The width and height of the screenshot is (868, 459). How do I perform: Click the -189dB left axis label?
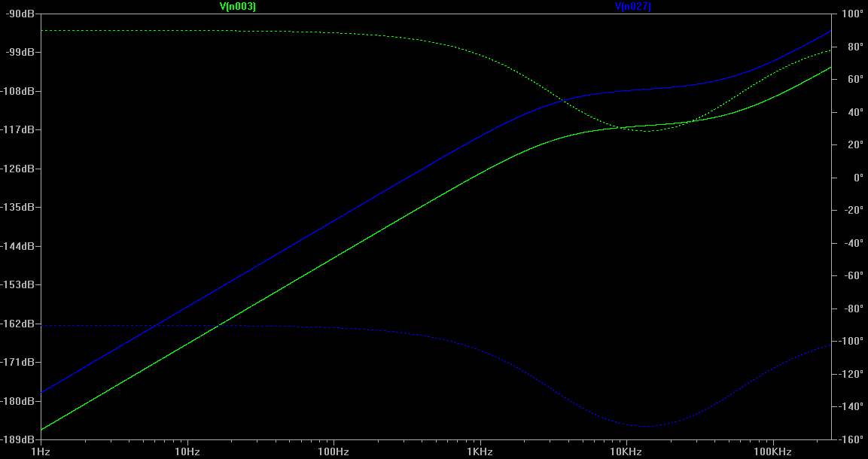[x=17, y=439]
